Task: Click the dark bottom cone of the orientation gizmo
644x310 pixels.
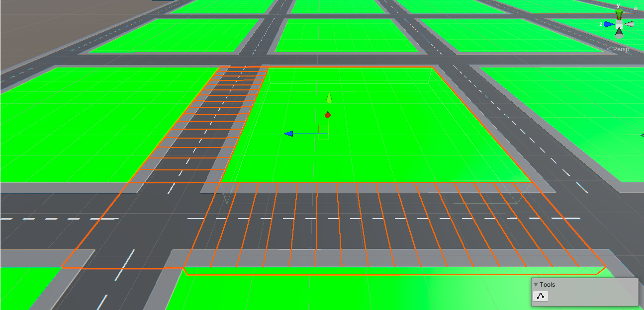Action: [x=619, y=31]
